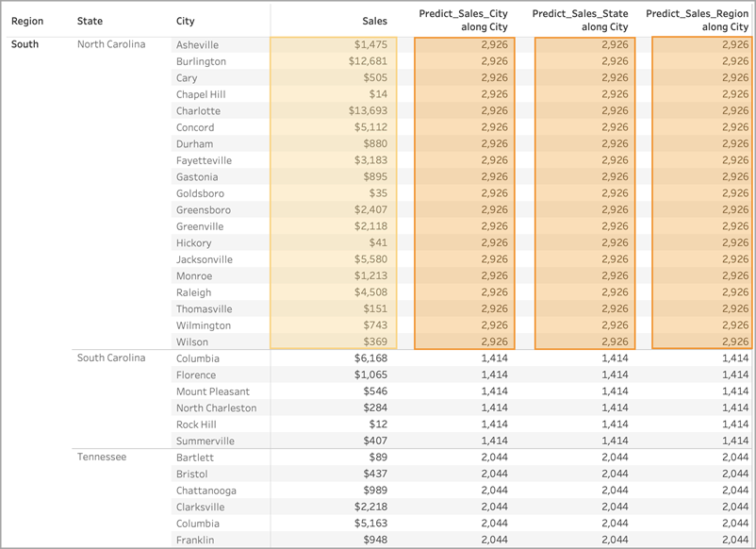
Task: Click Columbia sales value $6,168
Action: [370, 358]
